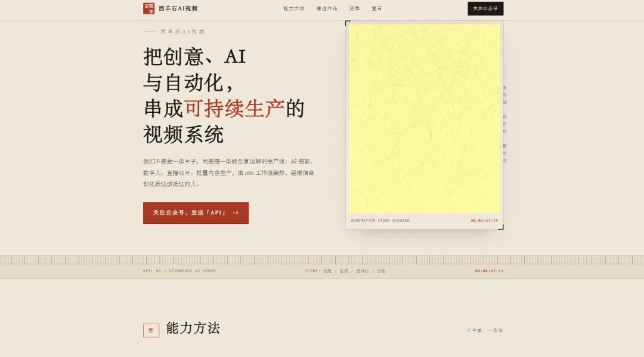Click the small 西羊石AI视频 eyebrow label
The width and height of the screenshot is (644, 357).
(182, 32)
